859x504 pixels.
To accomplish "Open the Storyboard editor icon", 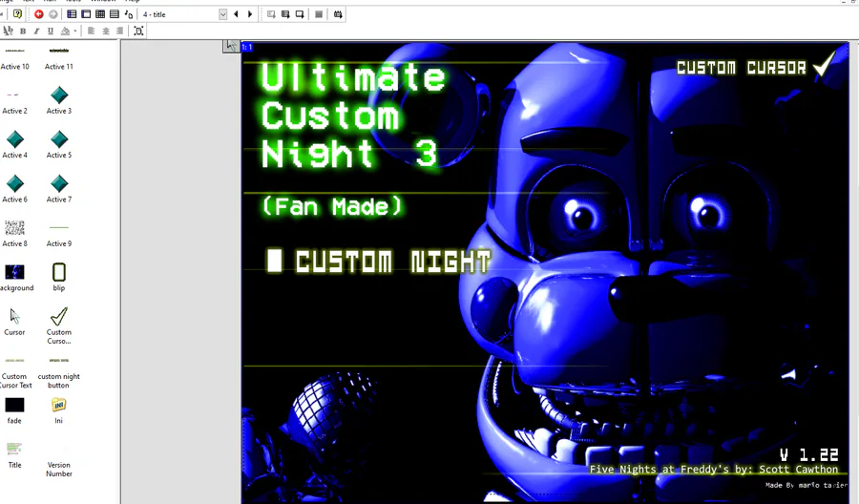I will (72, 14).
